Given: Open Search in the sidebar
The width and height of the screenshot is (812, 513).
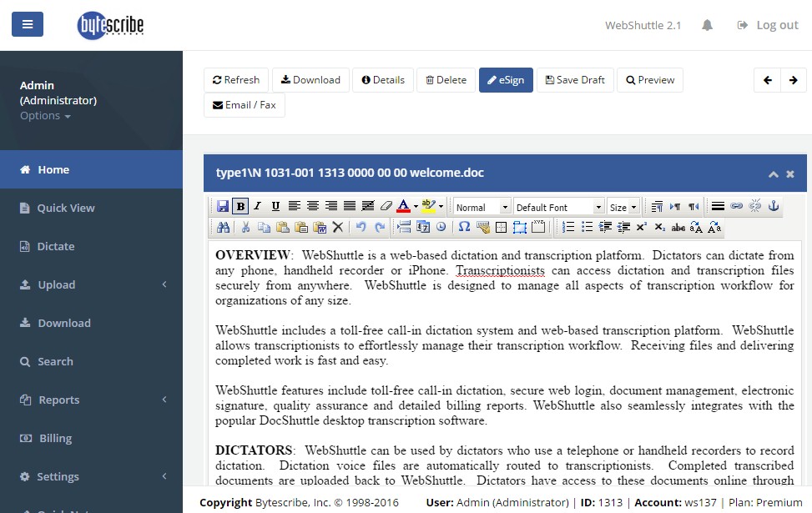Looking at the screenshot, I should (91, 361).
